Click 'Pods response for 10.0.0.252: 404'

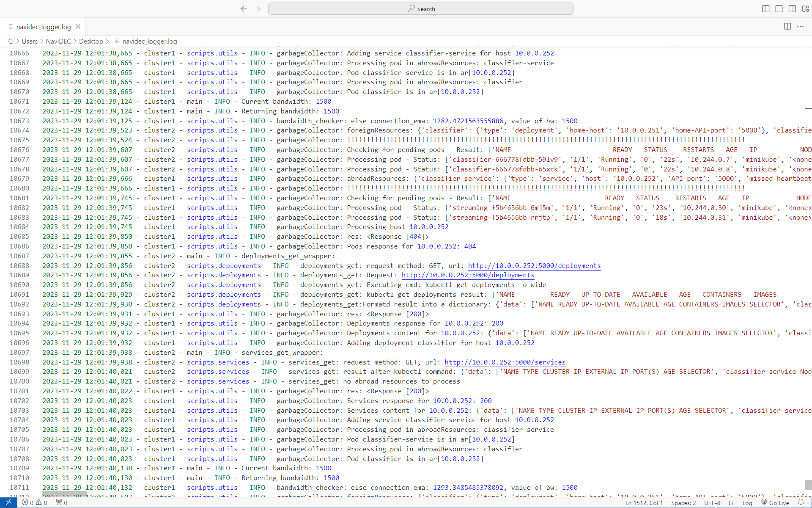[411, 246]
